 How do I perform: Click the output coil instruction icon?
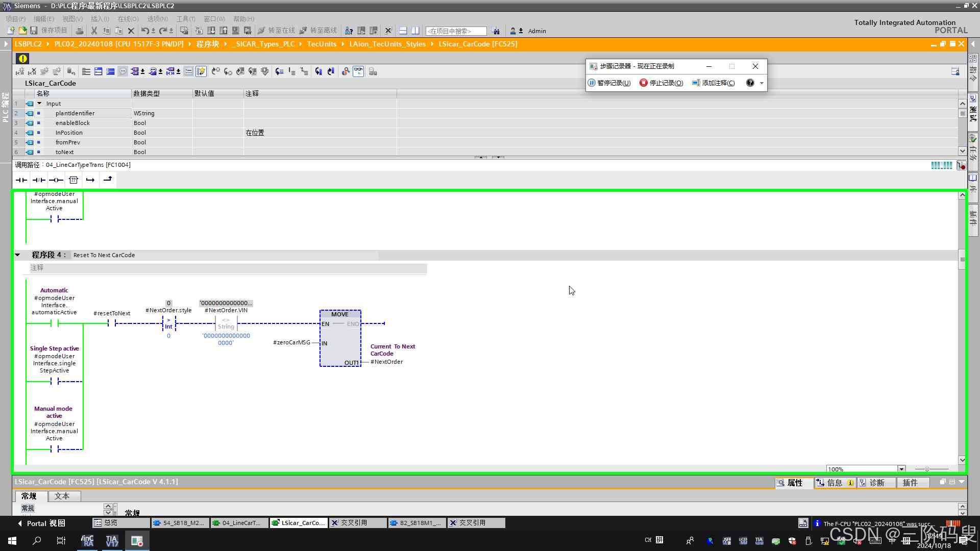point(56,180)
